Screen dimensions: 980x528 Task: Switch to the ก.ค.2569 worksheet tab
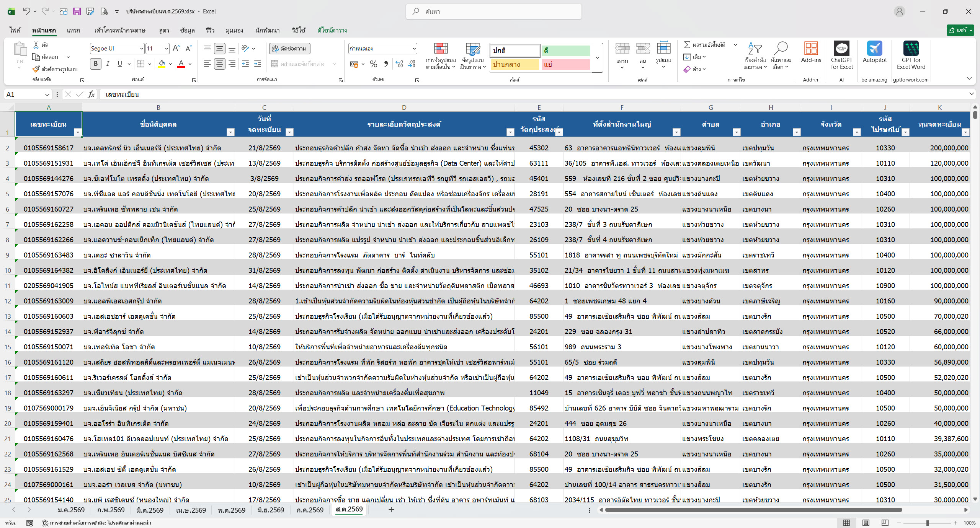point(310,510)
